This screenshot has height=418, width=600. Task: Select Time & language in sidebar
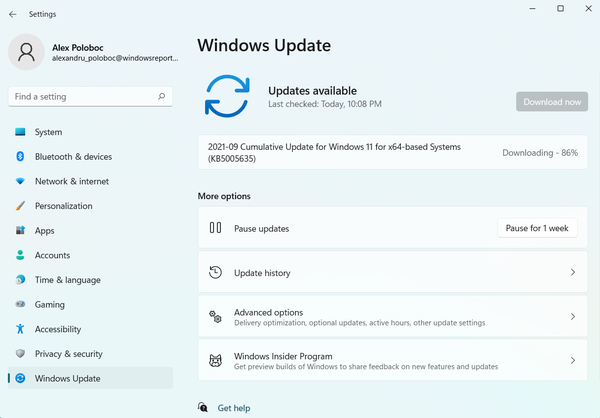(x=67, y=280)
